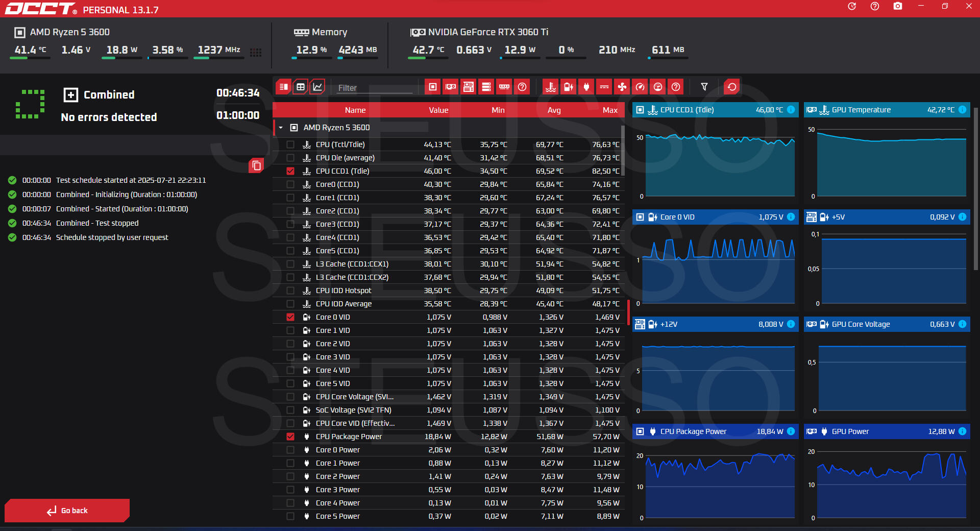Toggle the fan sensor type filter
This screenshot has height=531, width=980.
[622, 87]
